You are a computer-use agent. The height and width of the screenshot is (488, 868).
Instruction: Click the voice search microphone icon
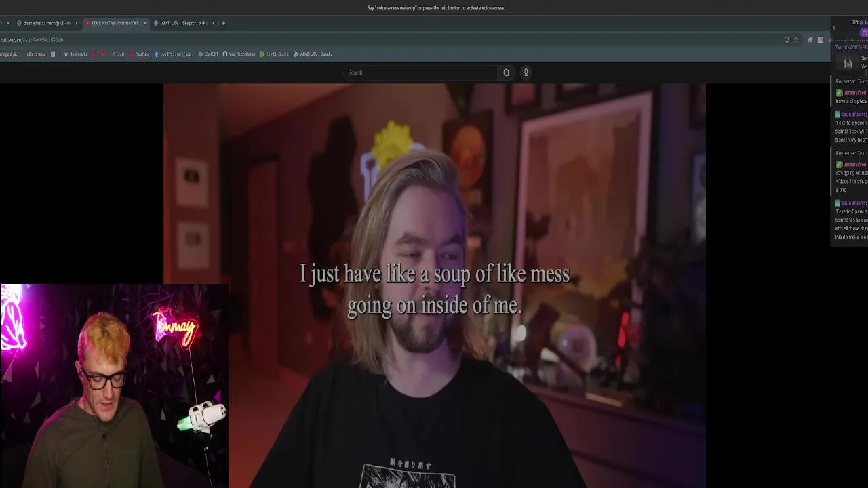[x=526, y=73]
